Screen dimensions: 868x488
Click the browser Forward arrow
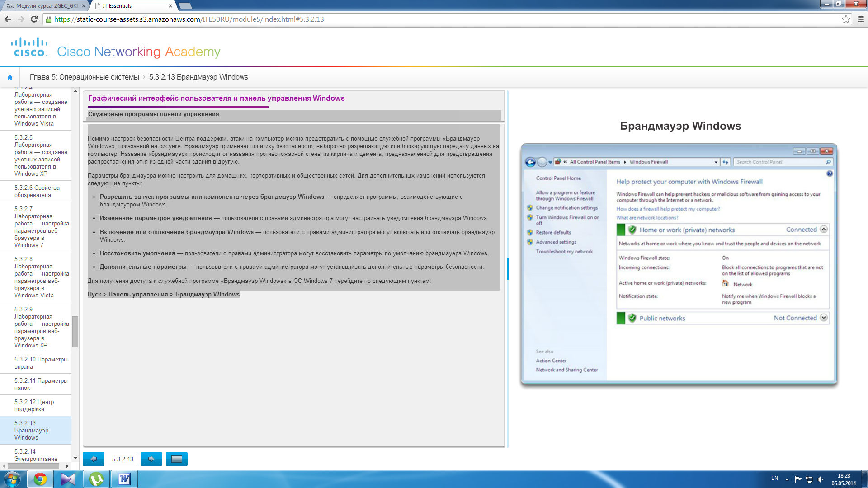tap(21, 19)
